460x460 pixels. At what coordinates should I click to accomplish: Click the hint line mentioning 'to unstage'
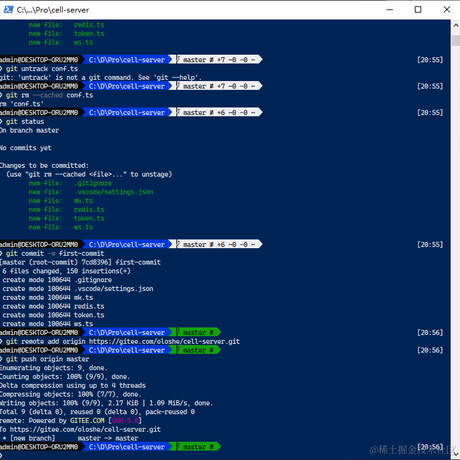(89, 174)
